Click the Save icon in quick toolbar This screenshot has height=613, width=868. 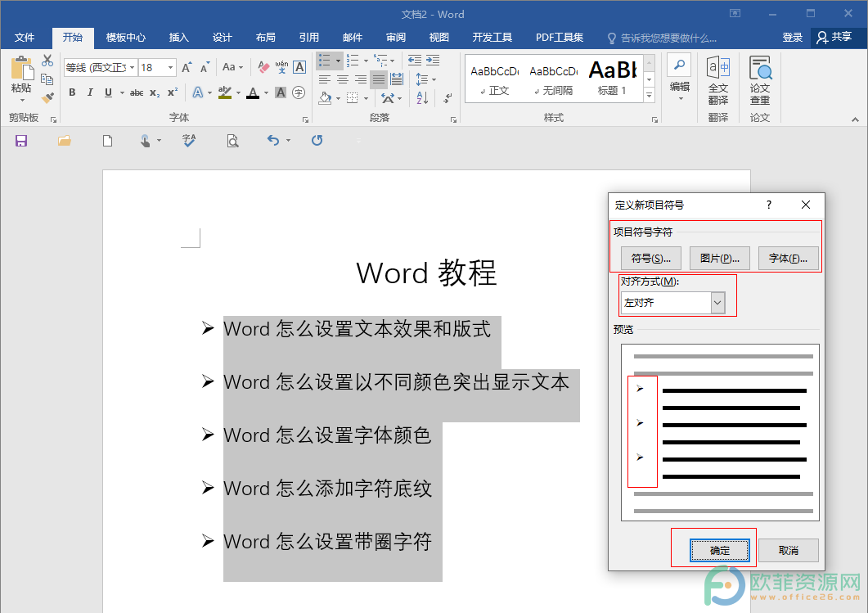click(x=21, y=141)
